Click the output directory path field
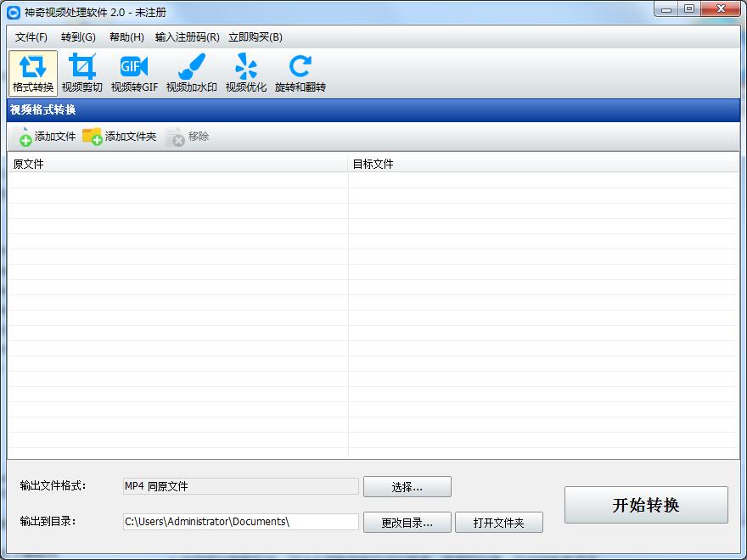This screenshot has width=747, height=560. click(x=240, y=522)
